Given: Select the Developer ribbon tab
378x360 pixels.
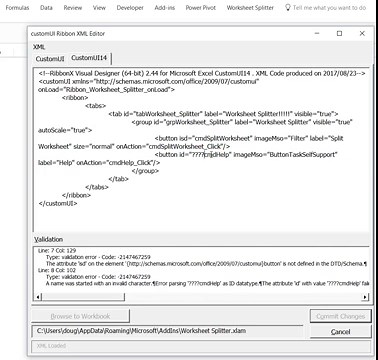Looking at the screenshot, I should coord(130,7).
